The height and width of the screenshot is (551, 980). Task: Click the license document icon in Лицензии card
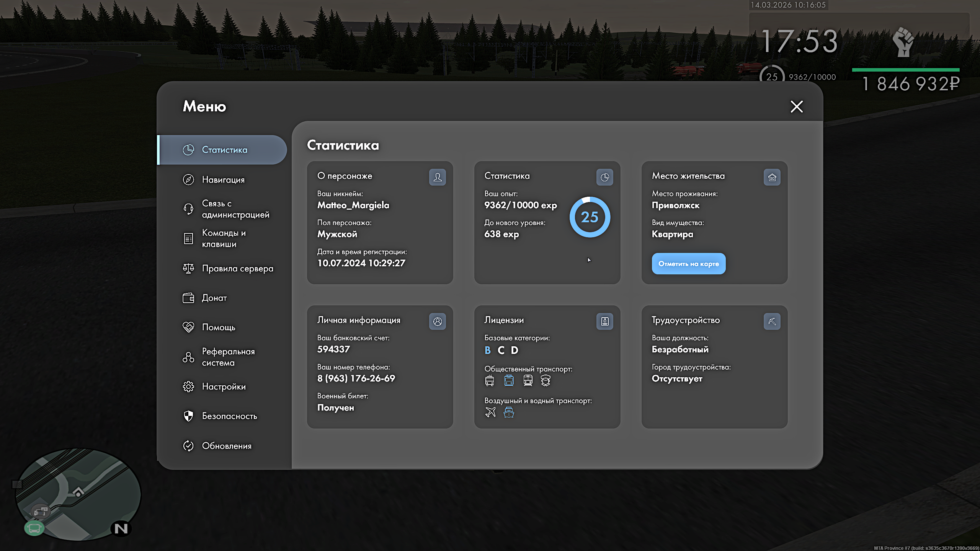604,321
